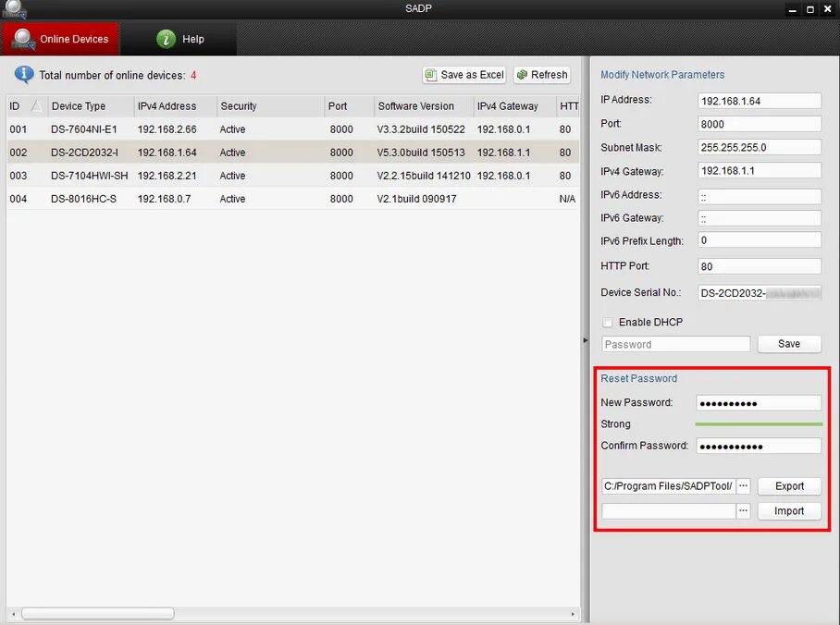Open the Help tab

point(179,39)
